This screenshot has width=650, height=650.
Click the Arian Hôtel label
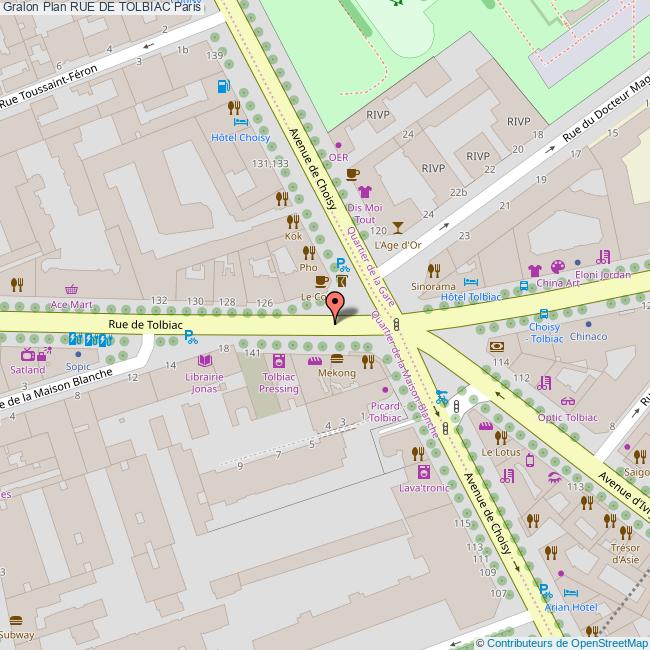coord(572,607)
